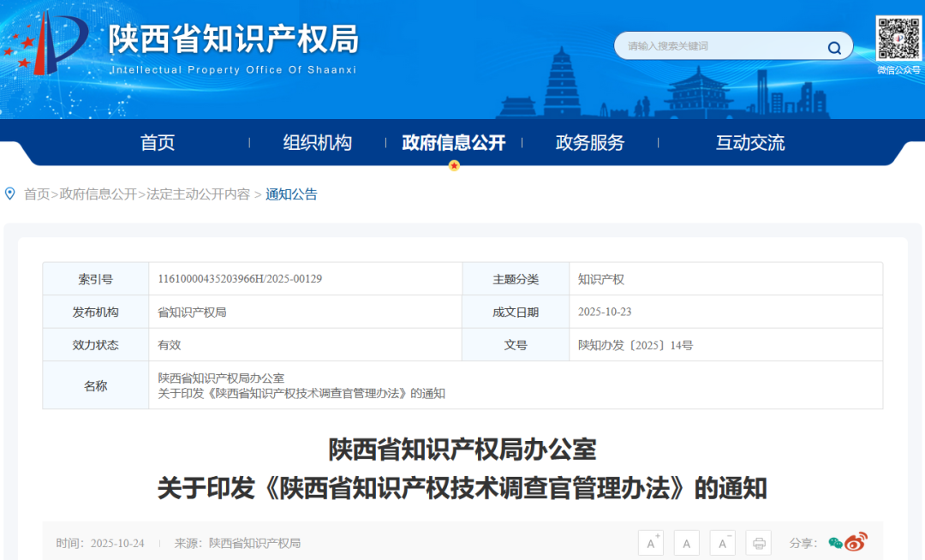The height and width of the screenshot is (560, 925).
Task: Share the article via Weibo icon
Action: [856, 543]
